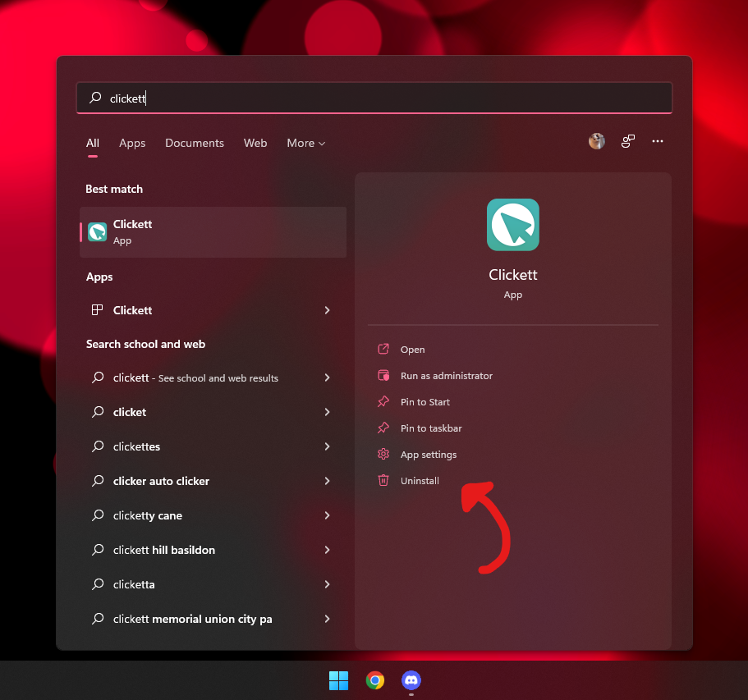This screenshot has width=748, height=700.
Task: Click search icon beside 'clicketta' suggestion
Action: click(x=98, y=584)
